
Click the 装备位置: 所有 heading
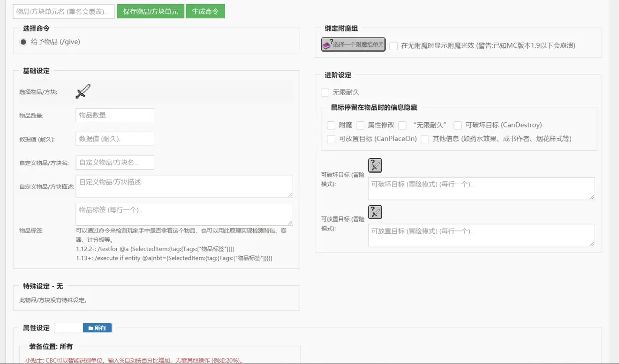coord(51,347)
